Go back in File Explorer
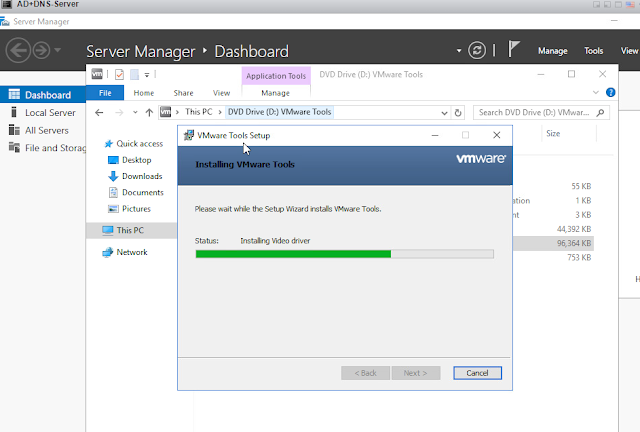Viewport: 640px width, 432px height. click(99, 112)
